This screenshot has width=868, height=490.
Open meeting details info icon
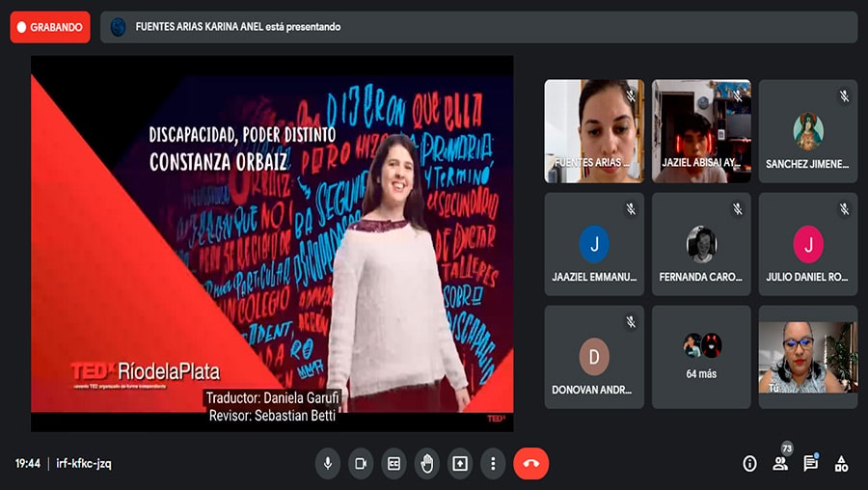point(749,464)
